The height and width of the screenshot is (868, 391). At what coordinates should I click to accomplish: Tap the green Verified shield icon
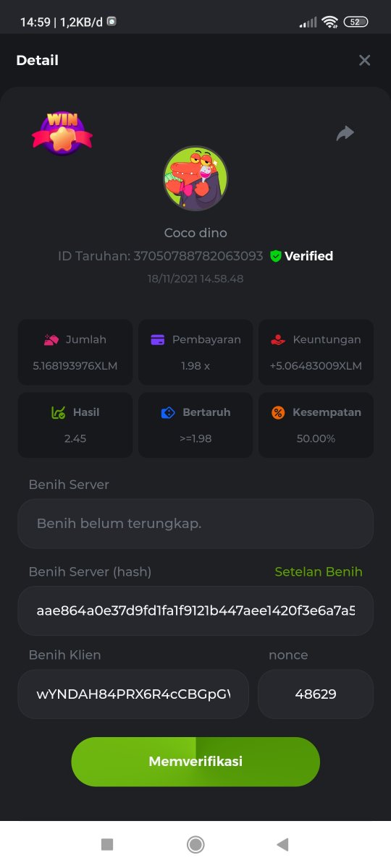[x=275, y=256]
